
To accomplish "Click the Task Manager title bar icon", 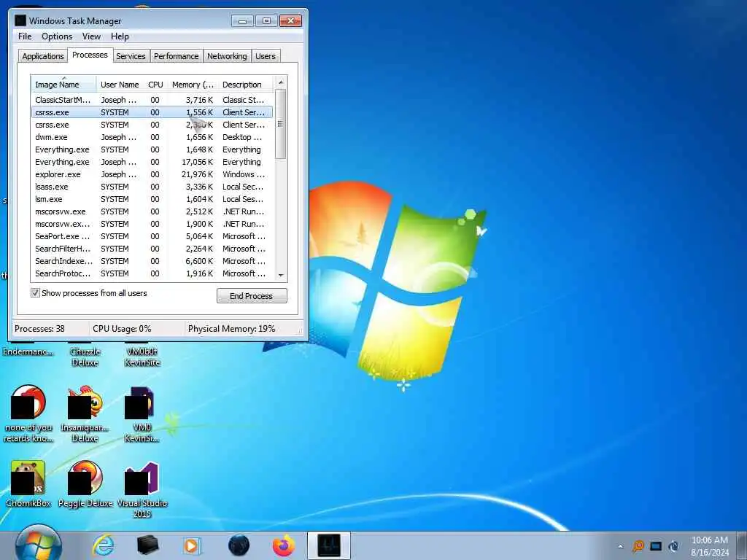I will tap(20, 20).
